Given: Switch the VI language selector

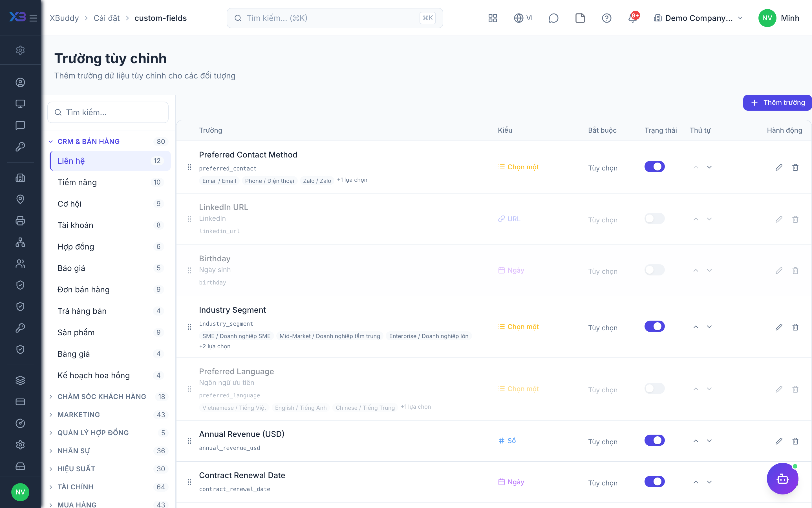Looking at the screenshot, I should (x=523, y=18).
